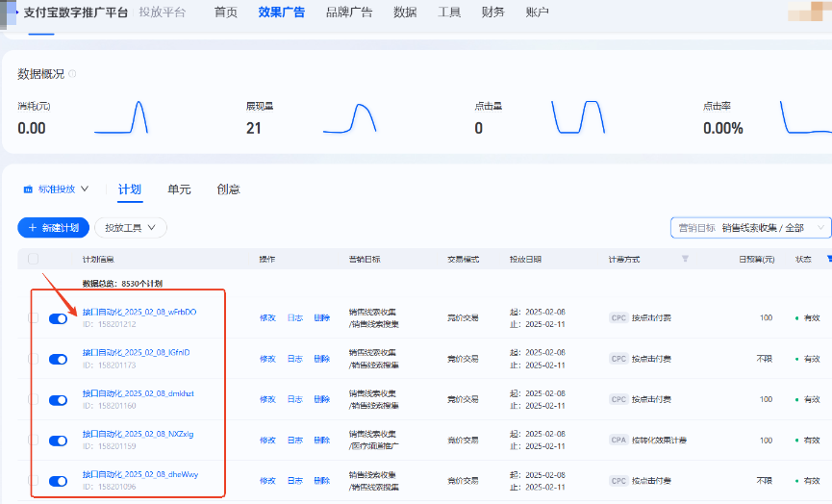Viewport: 832px width, 504px height.
Task: Click the info icon next to 数据概况
Action: 73,74
